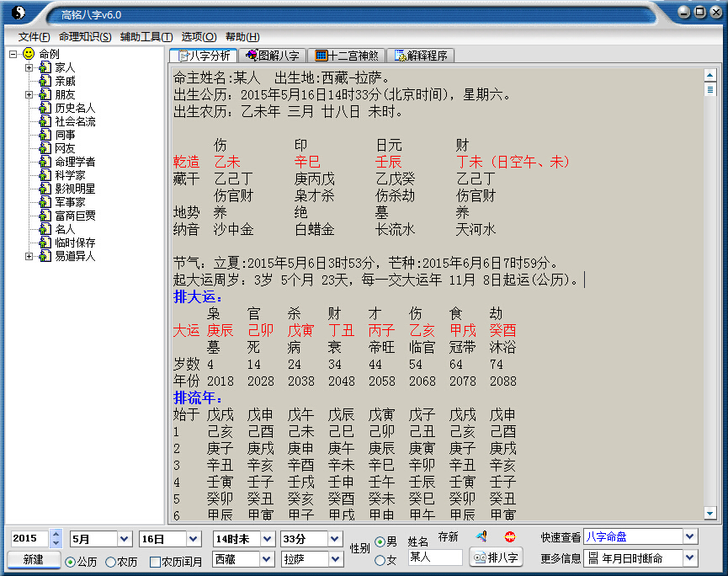Open the 辅助工具(T) menu

146,37
